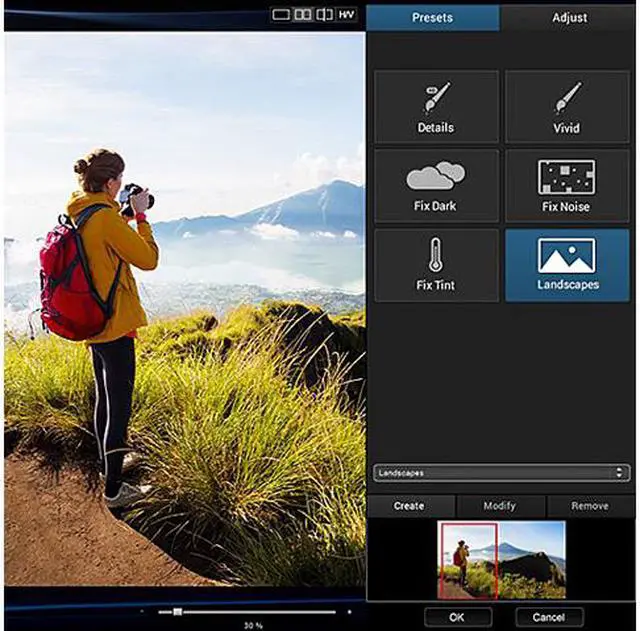The image size is (640, 631).
Task: Apply the Vivid preset
Action: click(x=566, y=106)
